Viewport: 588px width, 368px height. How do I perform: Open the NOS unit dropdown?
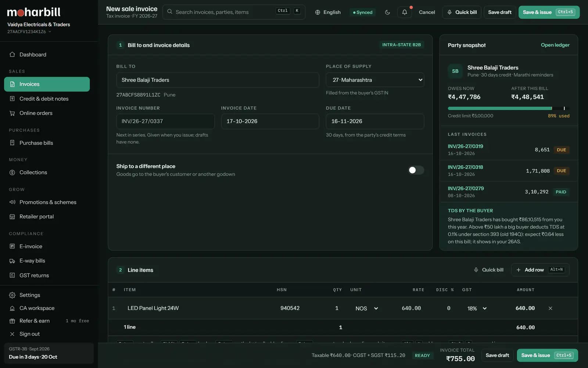pyautogui.click(x=366, y=308)
